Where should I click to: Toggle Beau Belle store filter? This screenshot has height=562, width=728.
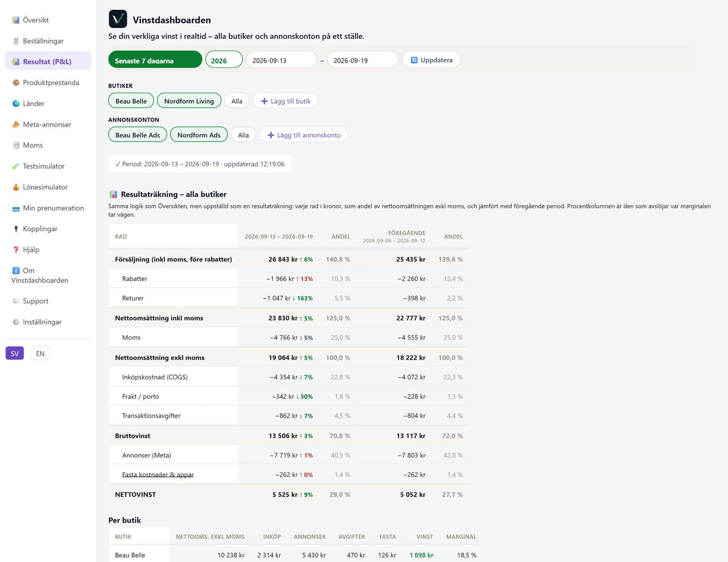pos(131,101)
